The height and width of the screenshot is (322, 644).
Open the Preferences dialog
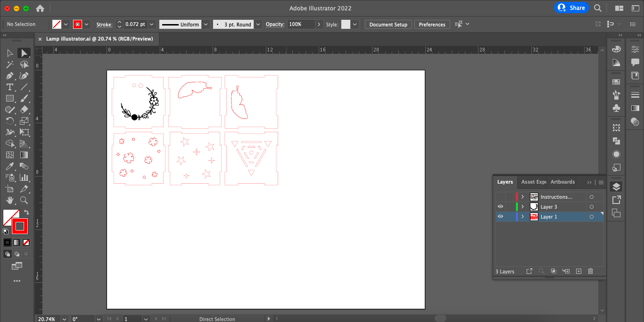click(432, 24)
